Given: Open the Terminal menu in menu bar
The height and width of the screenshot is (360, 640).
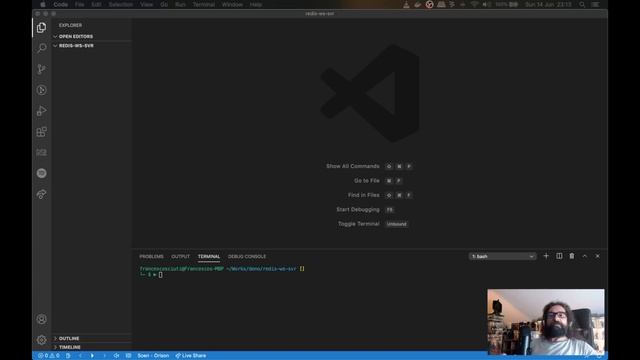Looking at the screenshot, I should tap(204, 4).
